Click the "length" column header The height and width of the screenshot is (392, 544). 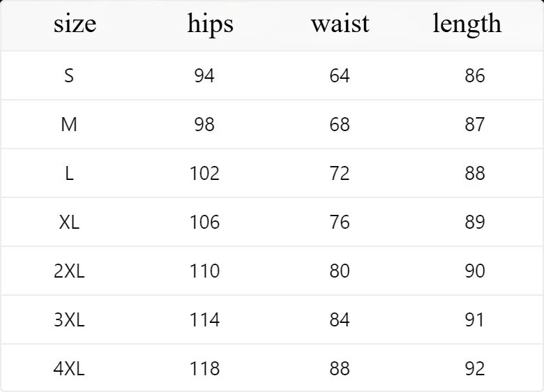(x=467, y=24)
